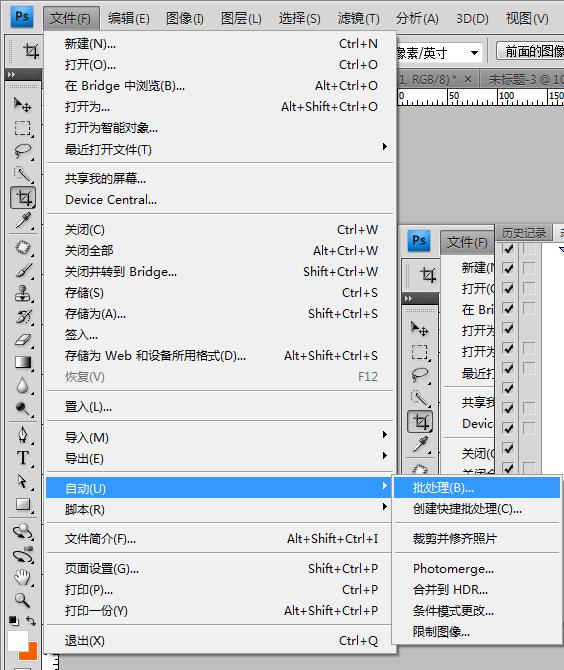The height and width of the screenshot is (670, 564).
Task: Switch to the 未标题-3 document tab
Action: click(x=522, y=79)
